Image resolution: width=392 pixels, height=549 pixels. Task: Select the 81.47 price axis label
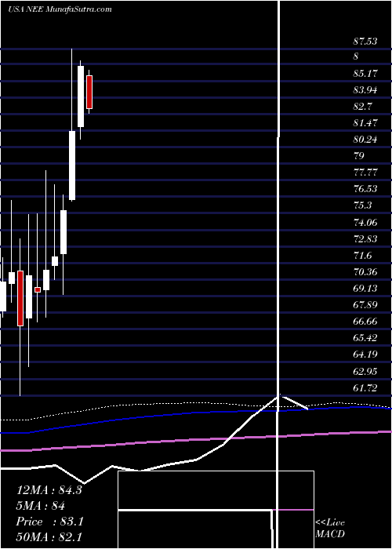point(365,123)
